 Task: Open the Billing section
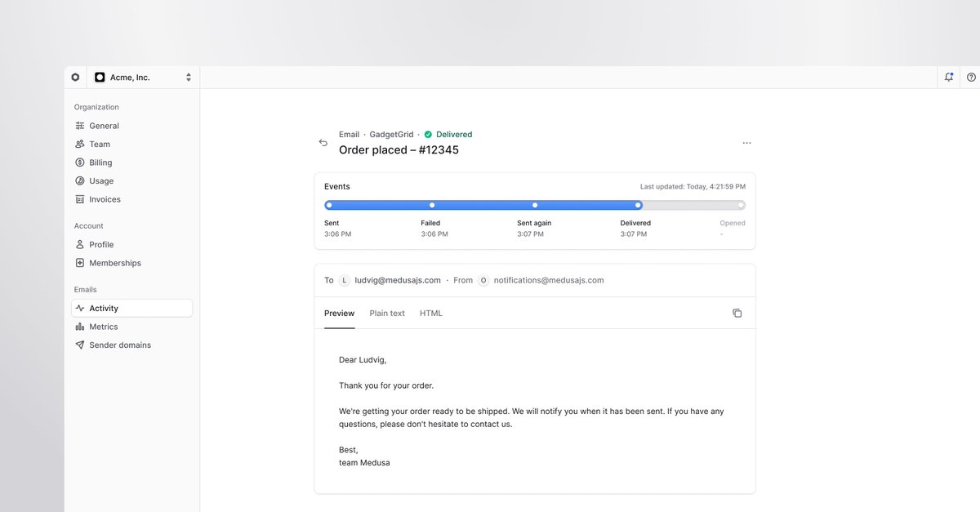(x=131, y=163)
